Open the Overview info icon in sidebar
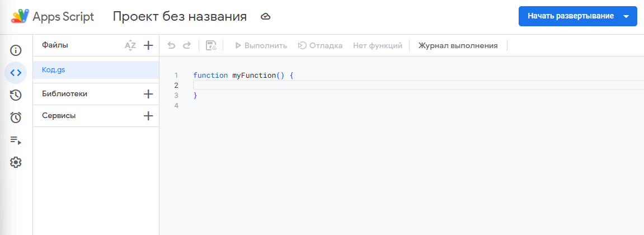Viewport: 644px width, 235px height. point(16,50)
